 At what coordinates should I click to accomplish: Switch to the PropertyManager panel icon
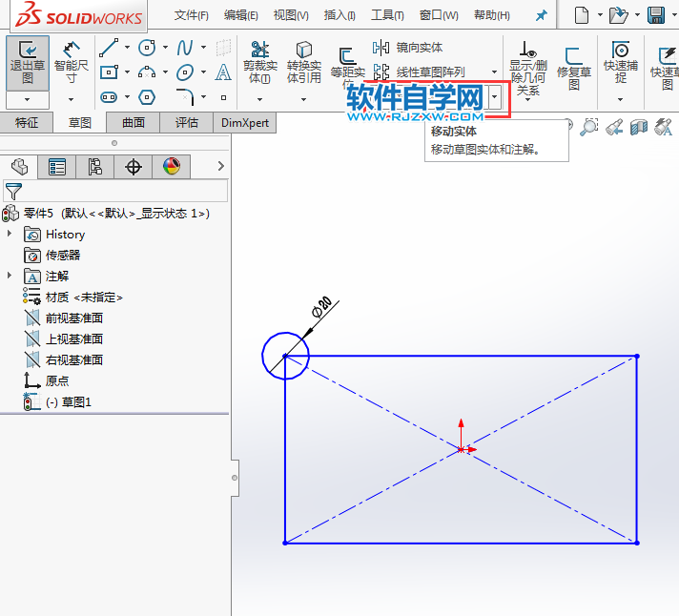[x=57, y=168]
